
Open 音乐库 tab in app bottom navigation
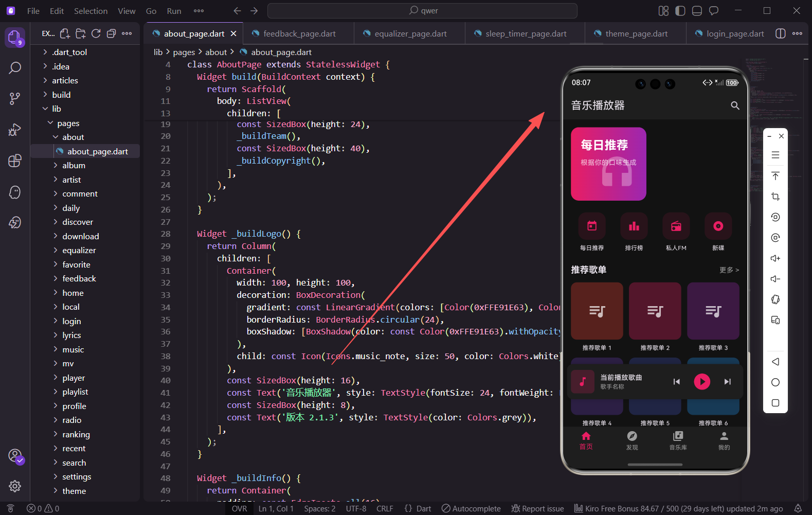[x=678, y=440]
